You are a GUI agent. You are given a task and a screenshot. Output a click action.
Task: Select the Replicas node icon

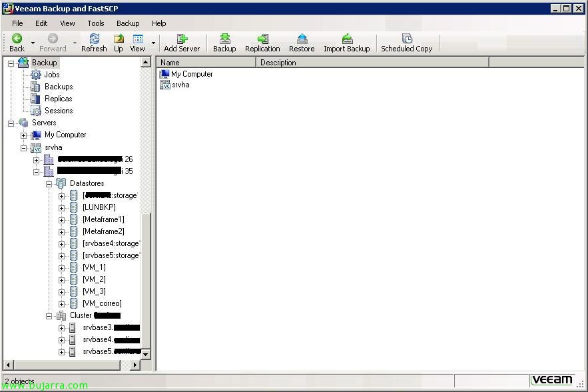(35, 99)
